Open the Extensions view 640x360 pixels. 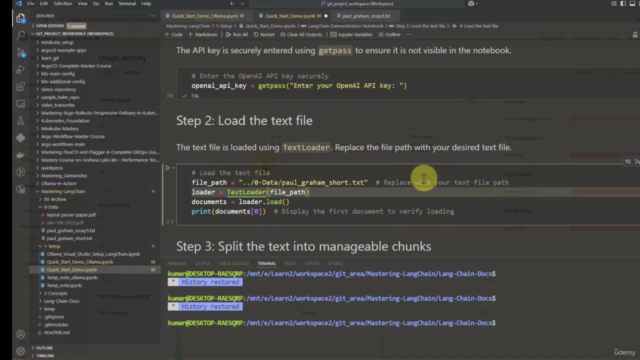click(20, 87)
